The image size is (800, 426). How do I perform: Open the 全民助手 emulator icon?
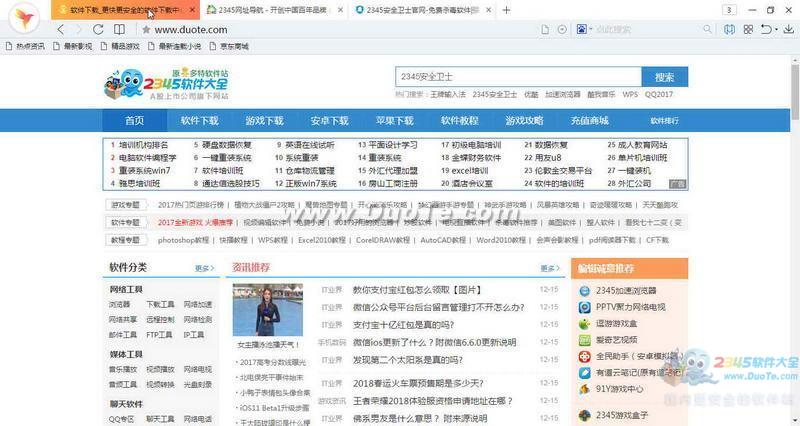click(x=585, y=356)
